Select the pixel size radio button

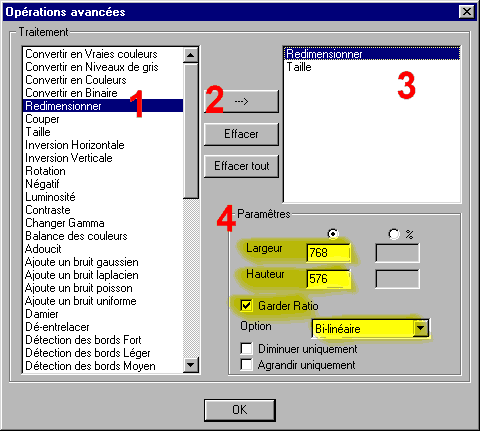[333, 234]
